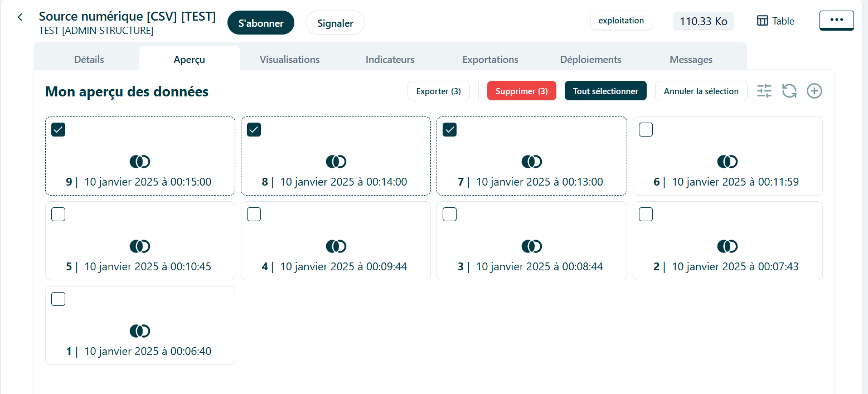The height and width of the screenshot is (394, 868).
Task: Refresh the data preview
Action: coord(789,91)
